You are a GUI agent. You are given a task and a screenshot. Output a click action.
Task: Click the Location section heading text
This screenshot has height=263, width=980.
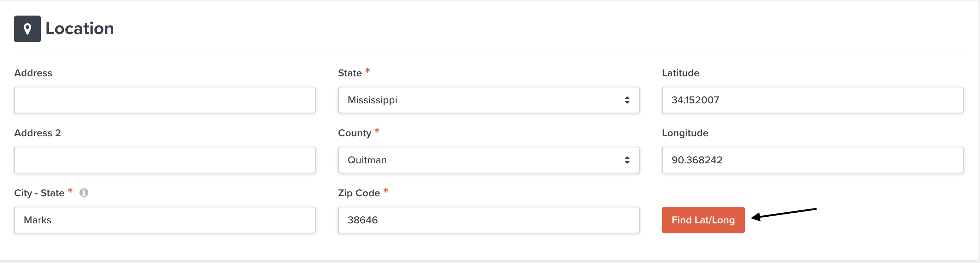(79, 28)
